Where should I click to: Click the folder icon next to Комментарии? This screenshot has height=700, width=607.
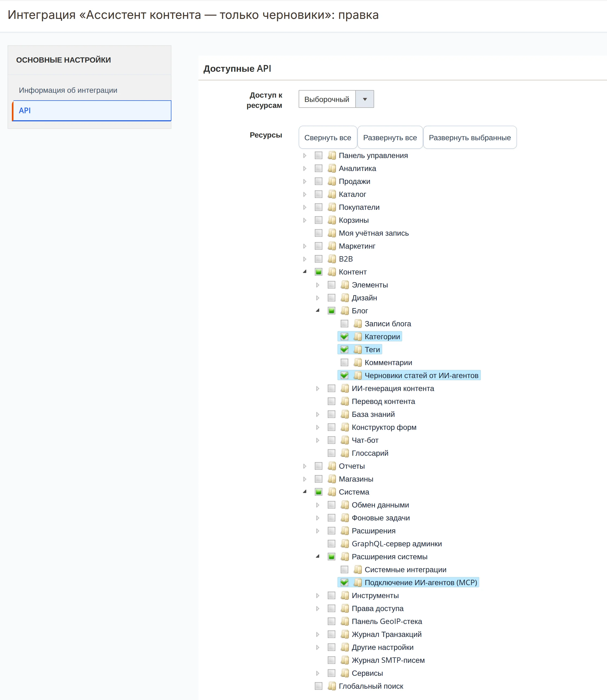click(x=357, y=362)
